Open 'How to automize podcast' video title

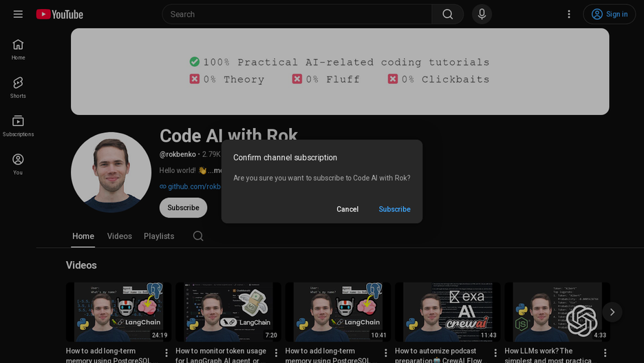coord(438,355)
